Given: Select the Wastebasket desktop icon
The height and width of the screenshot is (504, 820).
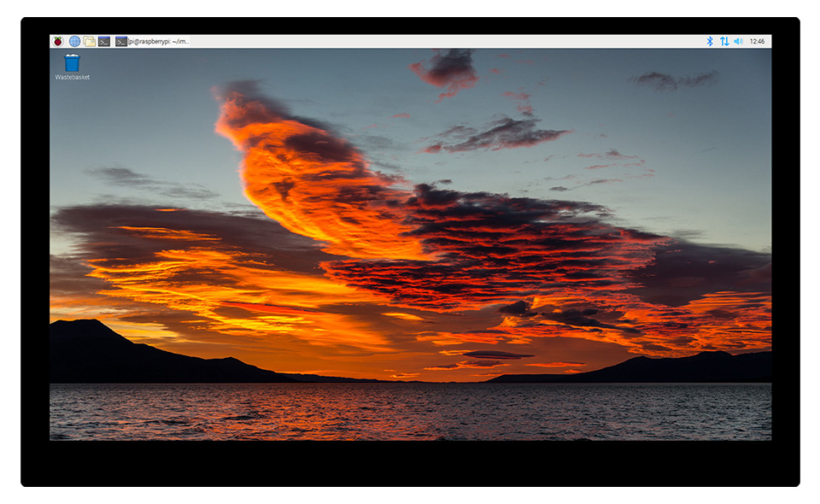Looking at the screenshot, I should click(x=72, y=62).
